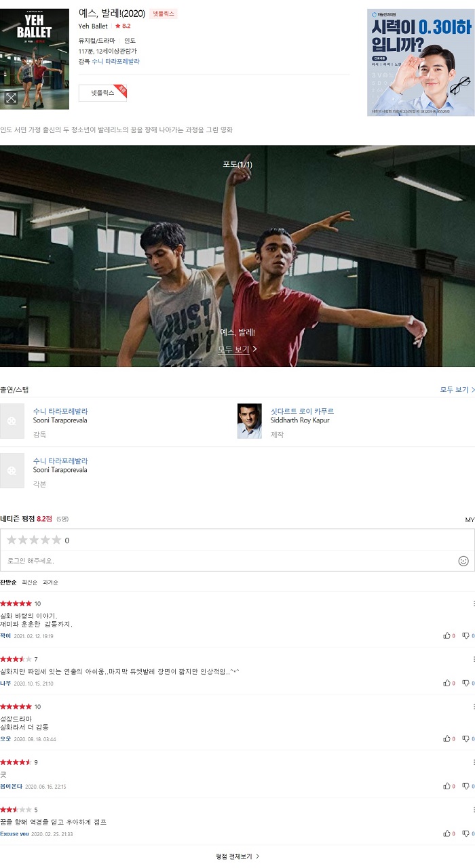Screen dimensions: 475x868
Task: Click the MY ratings link
Action: point(470,519)
